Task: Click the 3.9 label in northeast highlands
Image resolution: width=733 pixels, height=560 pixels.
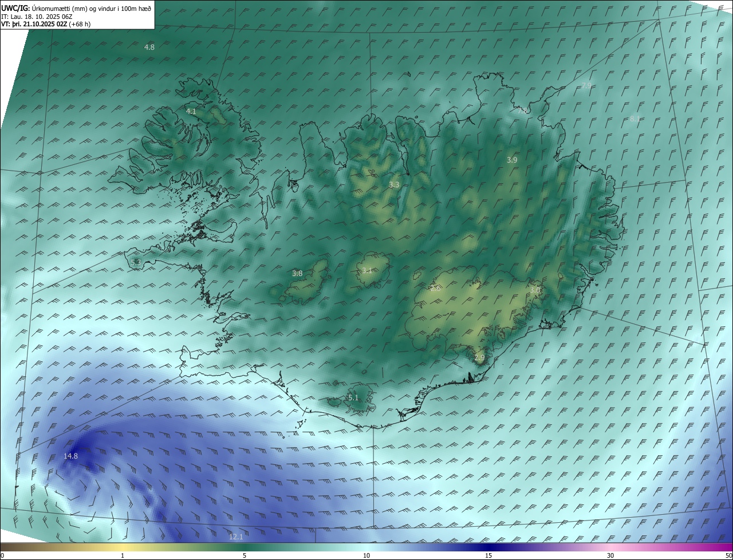Action: click(512, 160)
